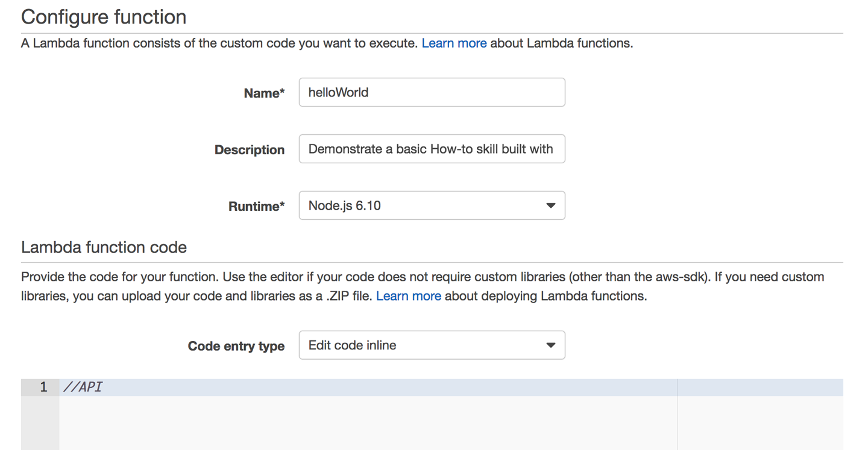Focus the Description text field
Image resolution: width=868 pixels, height=450 pixels.
coord(432,149)
